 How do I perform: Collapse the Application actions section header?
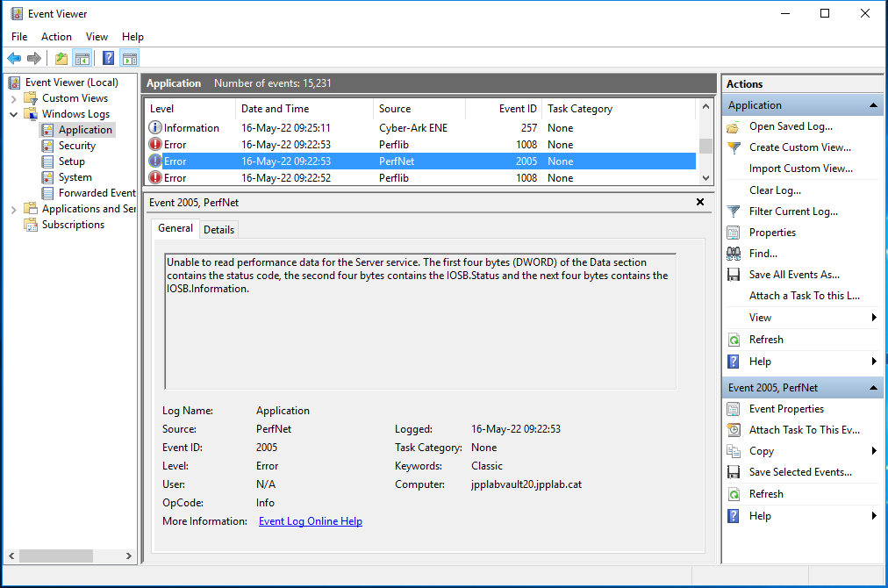[x=873, y=105]
